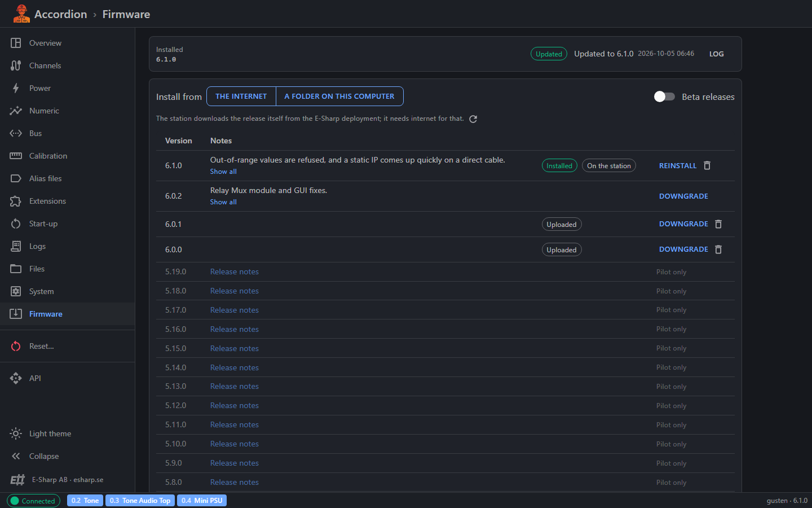
Task: Open the Files folder icon
Action: click(16, 269)
